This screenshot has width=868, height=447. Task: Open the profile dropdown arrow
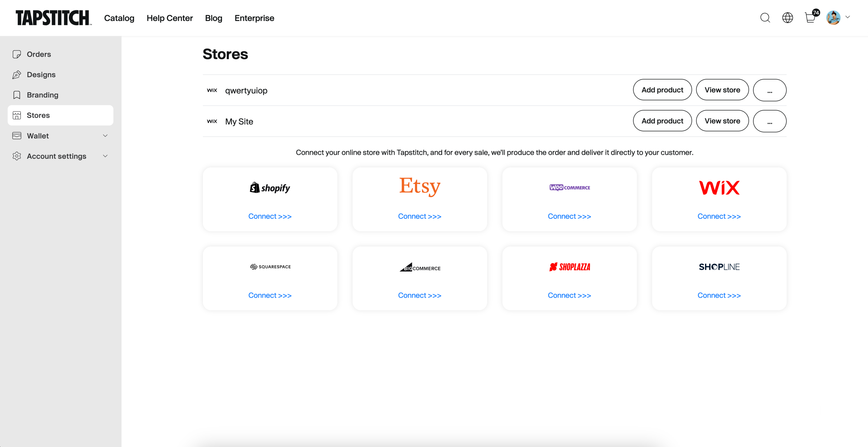pyautogui.click(x=847, y=17)
